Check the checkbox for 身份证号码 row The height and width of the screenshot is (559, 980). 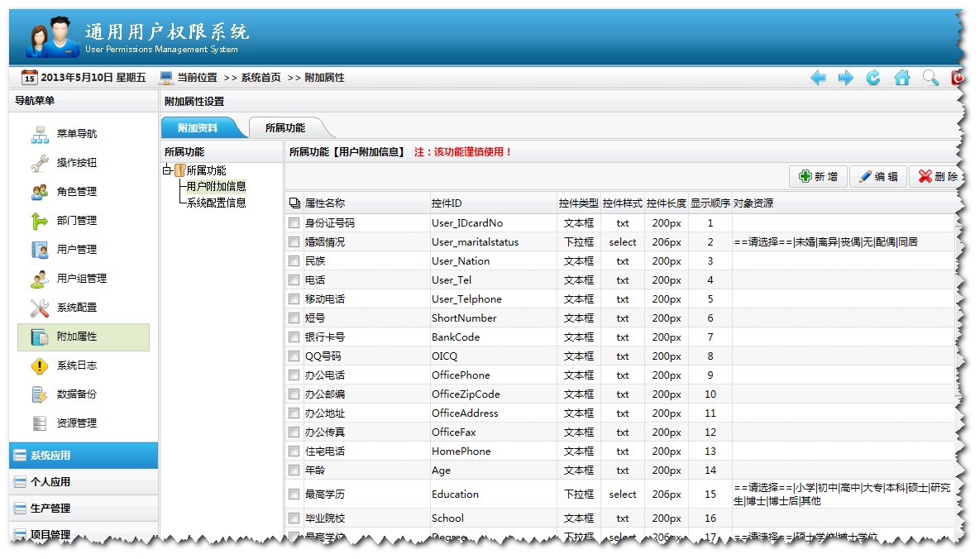tap(294, 222)
